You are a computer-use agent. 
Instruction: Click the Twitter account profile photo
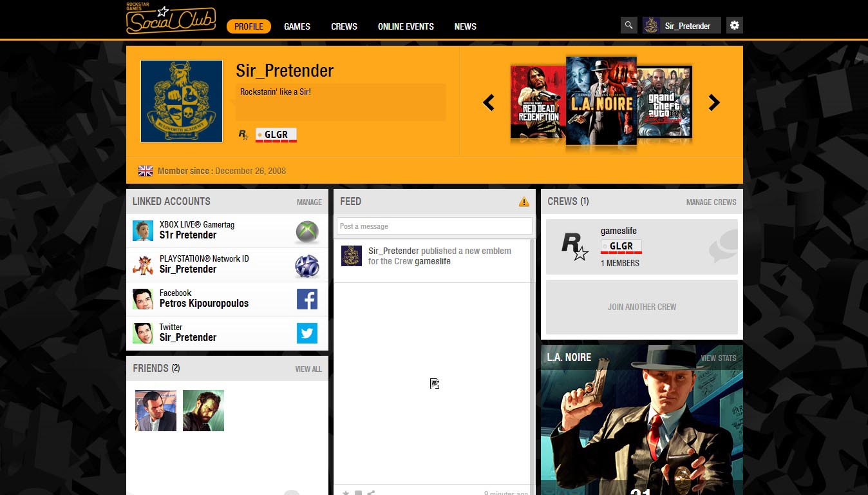(x=143, y=333)
